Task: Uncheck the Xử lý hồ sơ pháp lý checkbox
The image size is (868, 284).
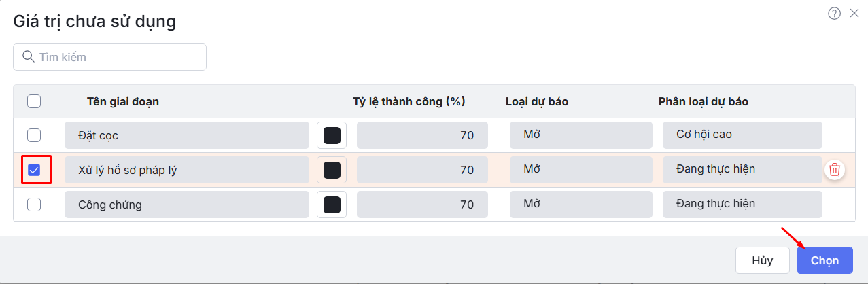Action: tap(34, 170)
